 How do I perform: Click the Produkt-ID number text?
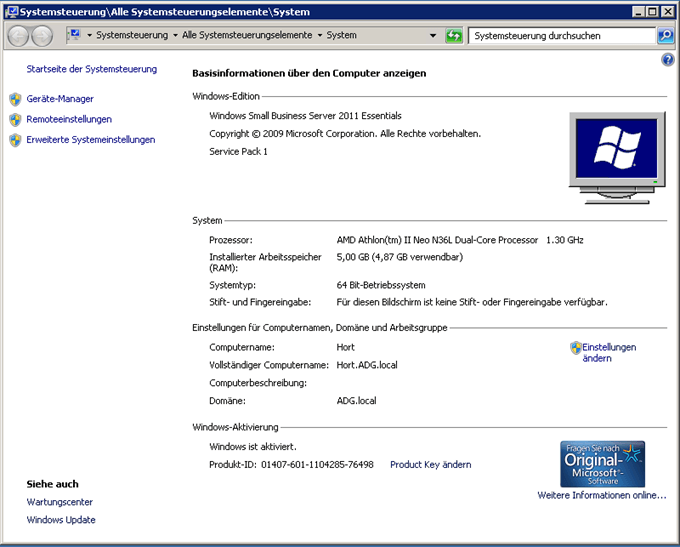[317, 465]
